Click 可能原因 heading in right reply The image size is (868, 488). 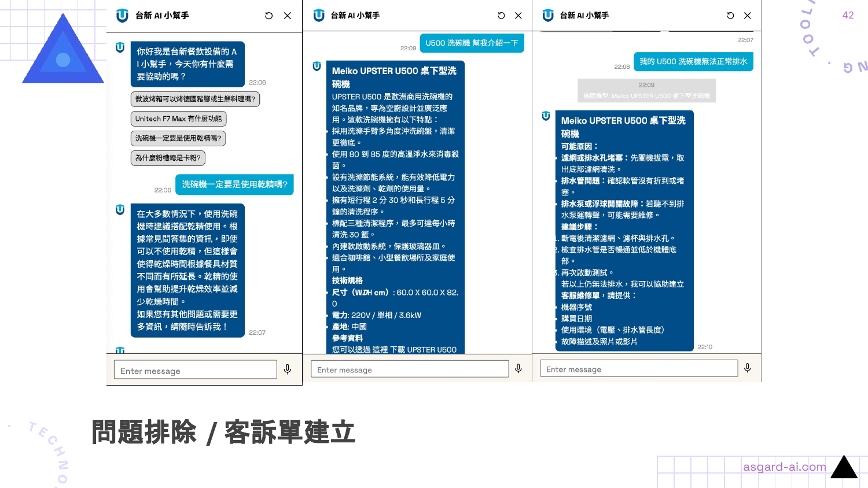pyautogui.click(x=579, y=146)
